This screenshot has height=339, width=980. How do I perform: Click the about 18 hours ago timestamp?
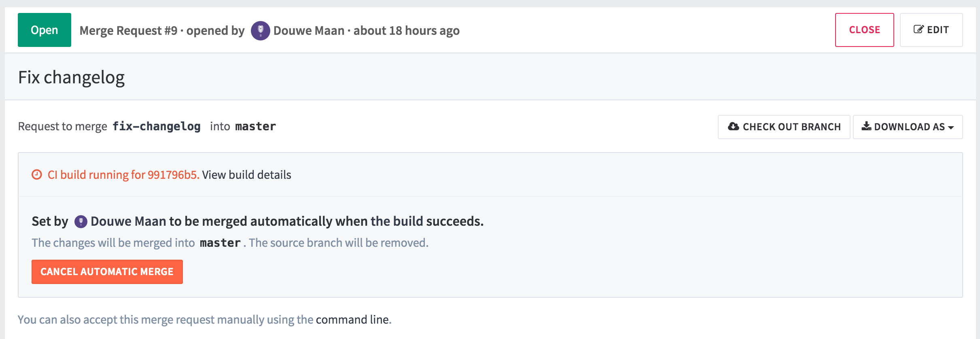[x=406, y=31]
